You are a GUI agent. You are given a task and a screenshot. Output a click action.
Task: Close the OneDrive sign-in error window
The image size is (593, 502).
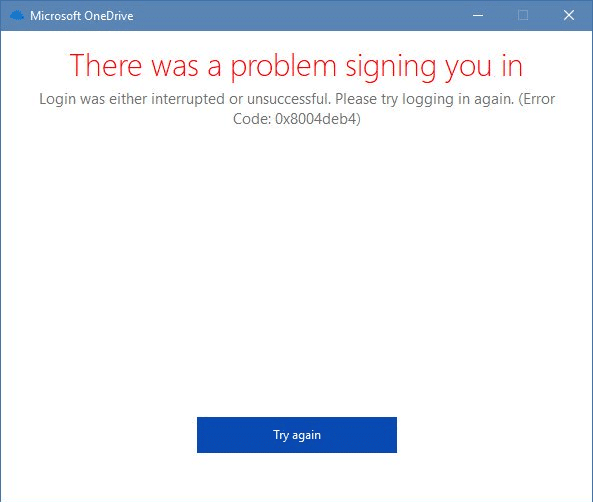[x=569, y=16]
